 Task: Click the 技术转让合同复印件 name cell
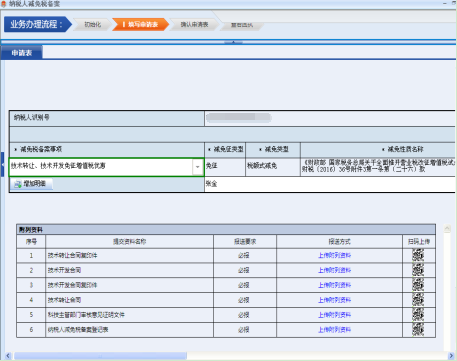point(129,255)
